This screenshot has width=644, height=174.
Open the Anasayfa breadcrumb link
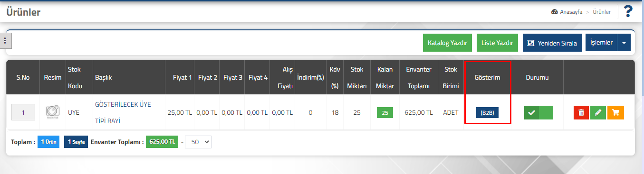tap(571, 12)
